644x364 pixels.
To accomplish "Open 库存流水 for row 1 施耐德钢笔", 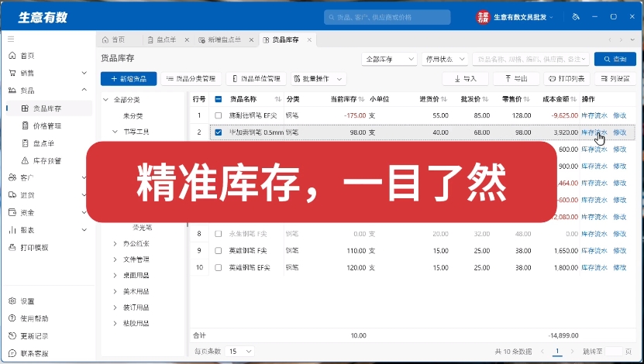I will (594, 115).
